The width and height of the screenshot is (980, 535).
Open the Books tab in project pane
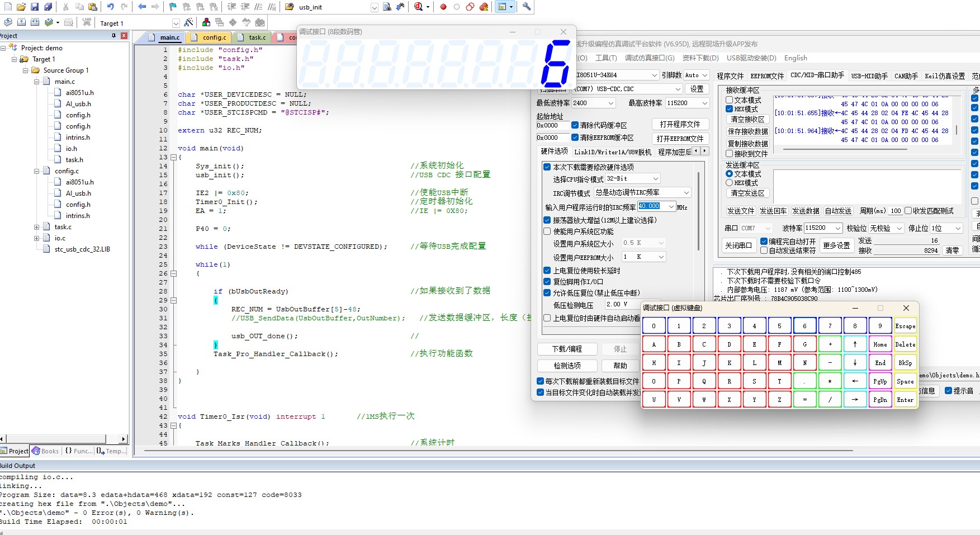pos(45,451)
